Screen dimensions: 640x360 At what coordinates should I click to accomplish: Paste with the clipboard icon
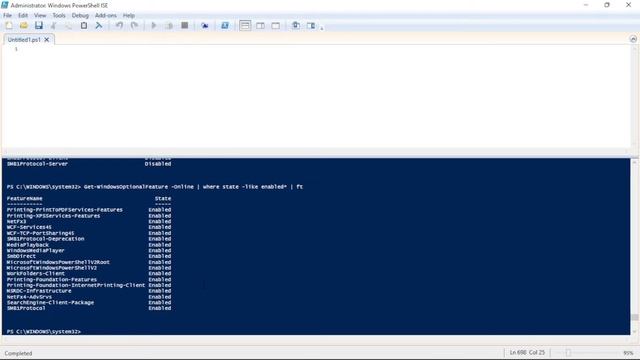(x=84, y=25)
